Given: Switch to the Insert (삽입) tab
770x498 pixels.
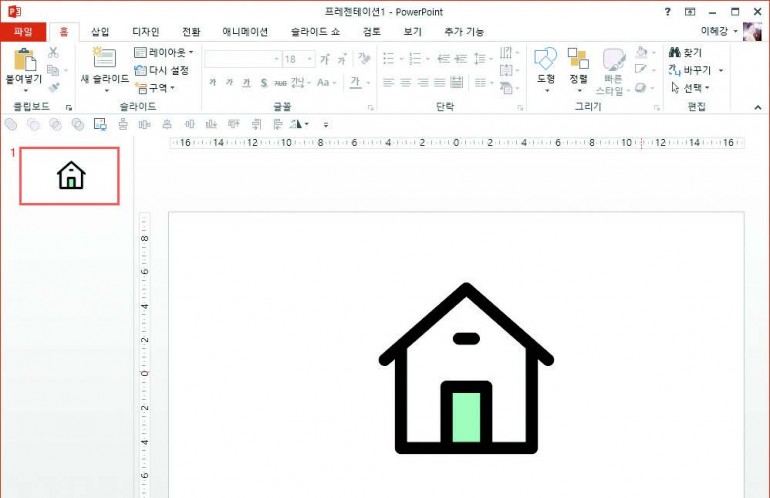Looking at the screenshot, I should (x=100, y=32).
